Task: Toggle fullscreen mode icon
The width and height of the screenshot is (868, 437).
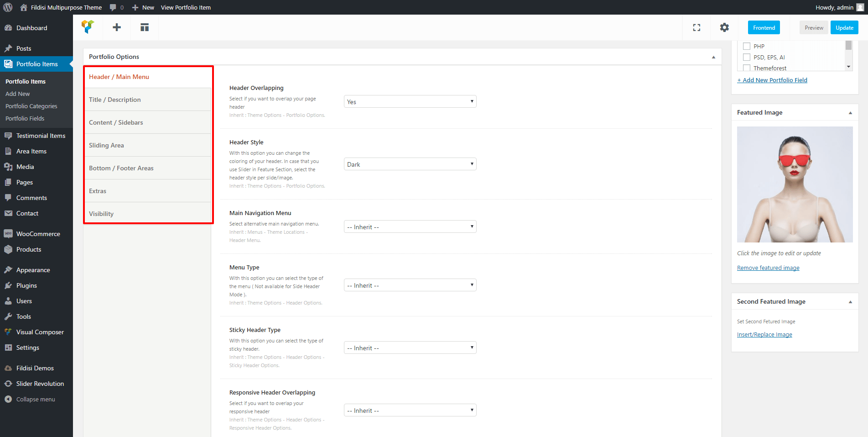Action: point(696,27)
